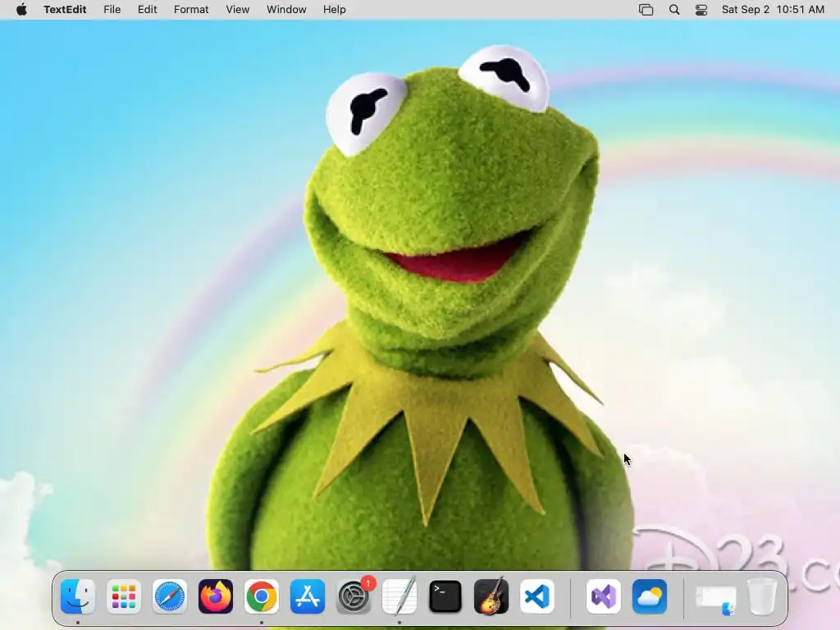Open the Window menu
This screenshot has width=840, height=630.
(286, 10)
